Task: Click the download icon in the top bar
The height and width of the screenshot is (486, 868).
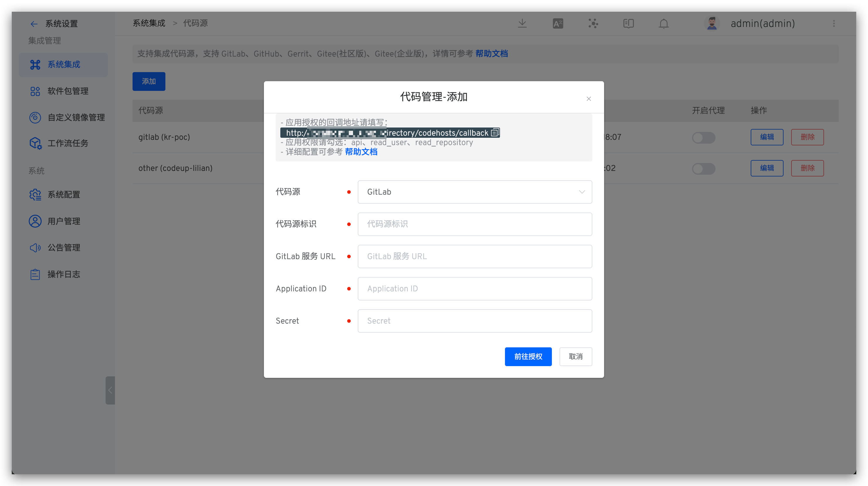Action: [x=522, y=23]
